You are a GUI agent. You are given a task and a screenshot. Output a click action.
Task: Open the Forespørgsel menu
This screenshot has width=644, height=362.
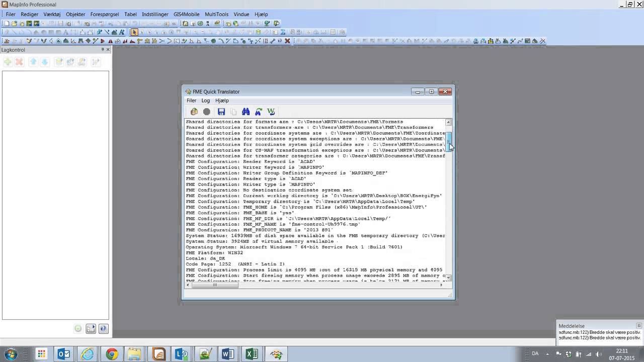point(105,14)
